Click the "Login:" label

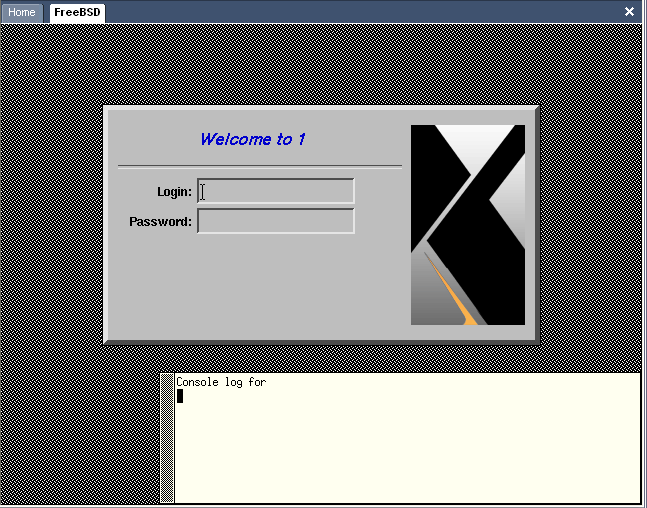pyautogui.click(x=174, y=191)
